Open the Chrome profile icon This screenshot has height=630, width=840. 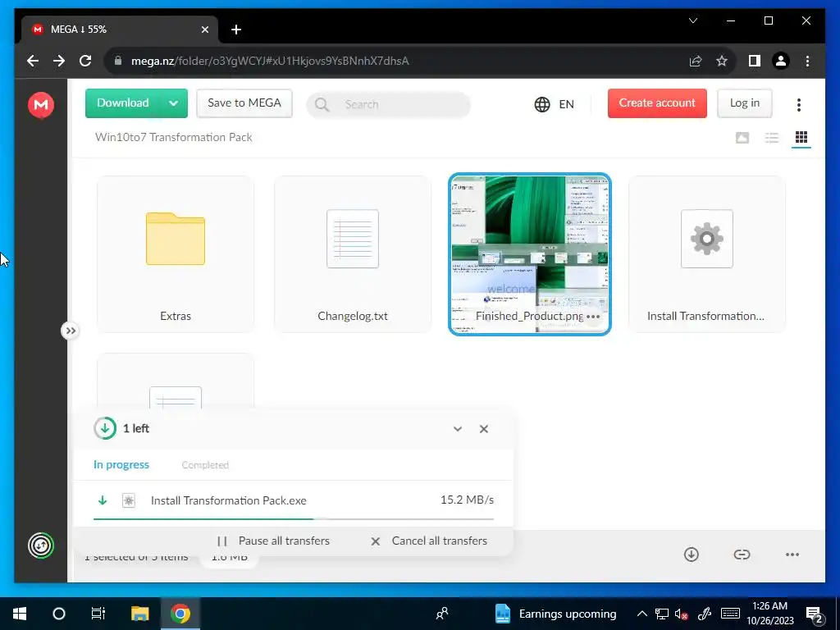click(x=781, y=61)
